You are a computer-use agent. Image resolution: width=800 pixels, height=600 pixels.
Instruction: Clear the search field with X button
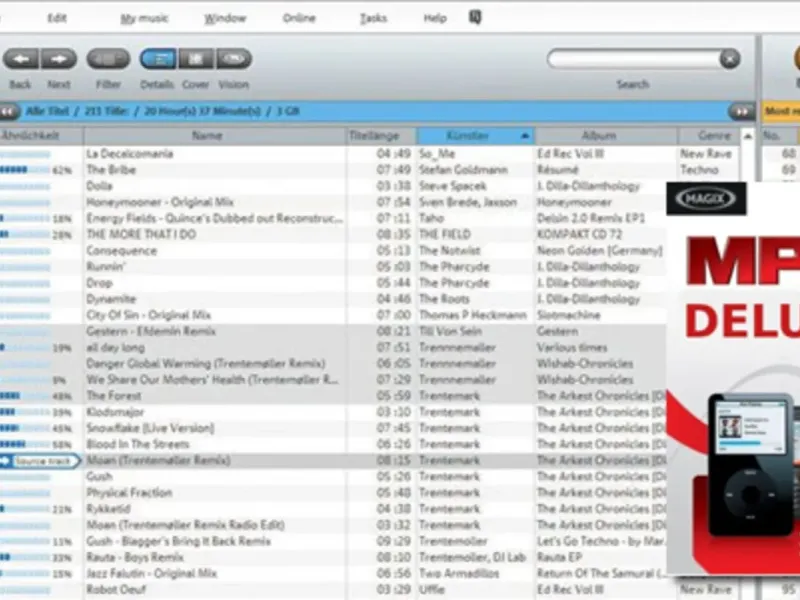click(x=730, y=59)
